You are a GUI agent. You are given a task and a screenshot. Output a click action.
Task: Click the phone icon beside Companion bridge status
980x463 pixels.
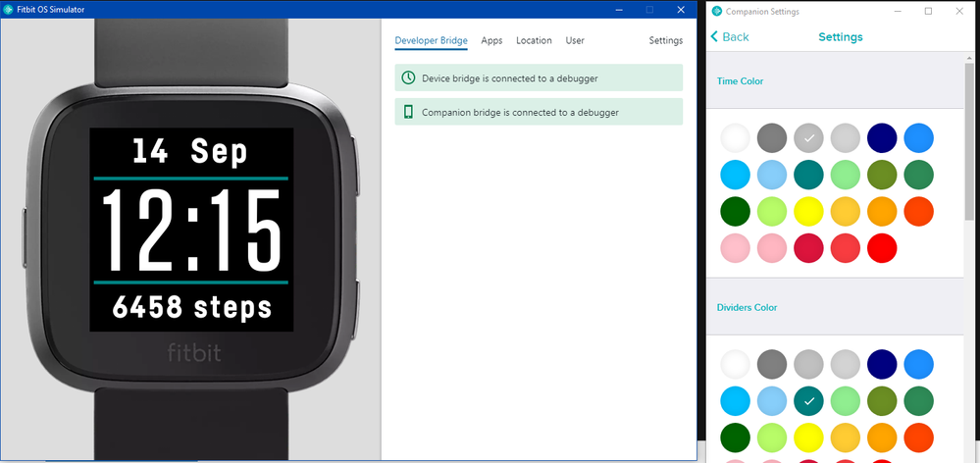tap(409, 112)
